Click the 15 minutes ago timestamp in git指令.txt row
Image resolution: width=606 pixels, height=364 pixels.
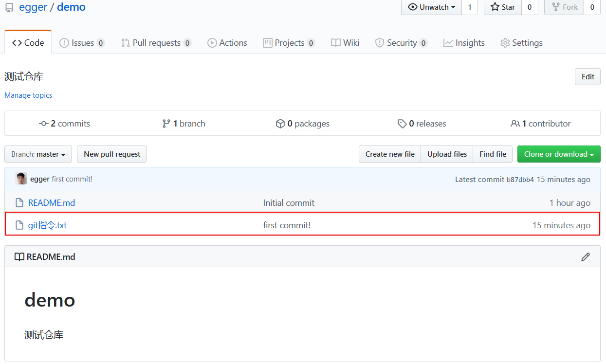pos(561,225)
